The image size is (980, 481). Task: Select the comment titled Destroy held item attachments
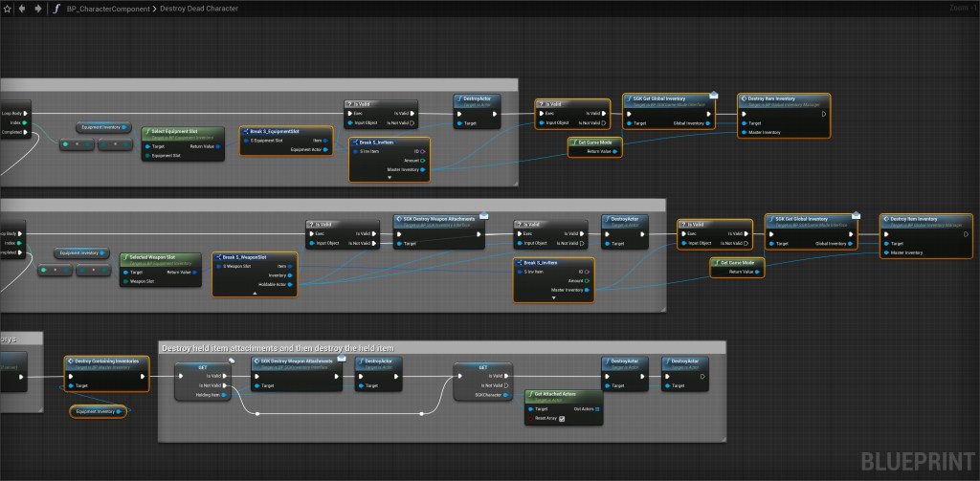[x=278, y=346]
